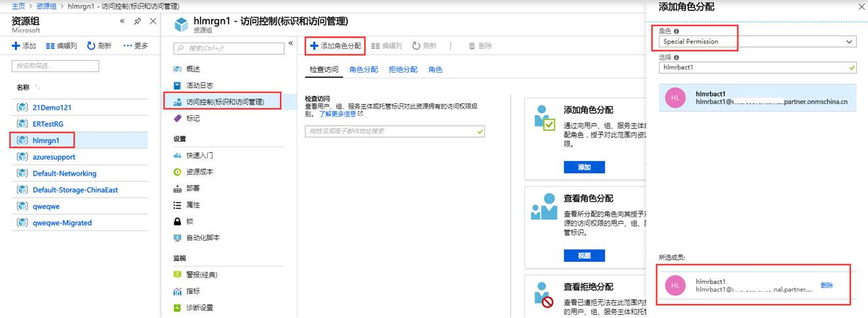
Task: Focus the 搜索(Ctrl+/) menu search box
Action: [x=229, y=48]
